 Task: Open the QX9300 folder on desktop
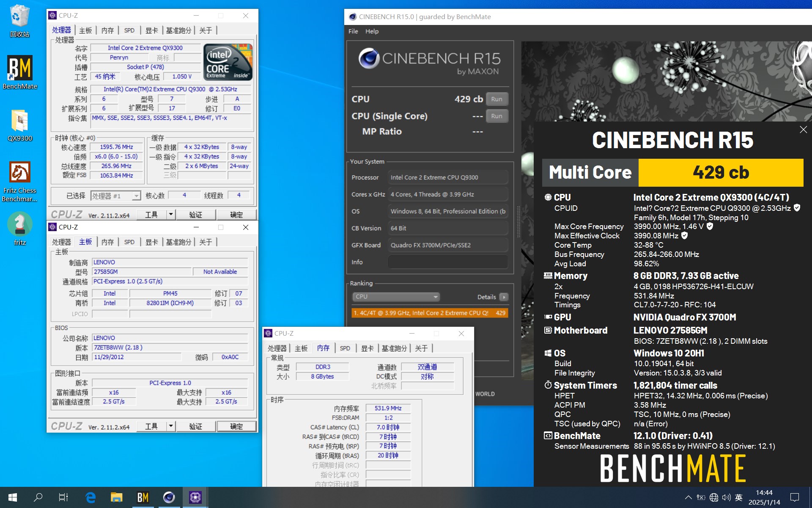click(19, 125)
